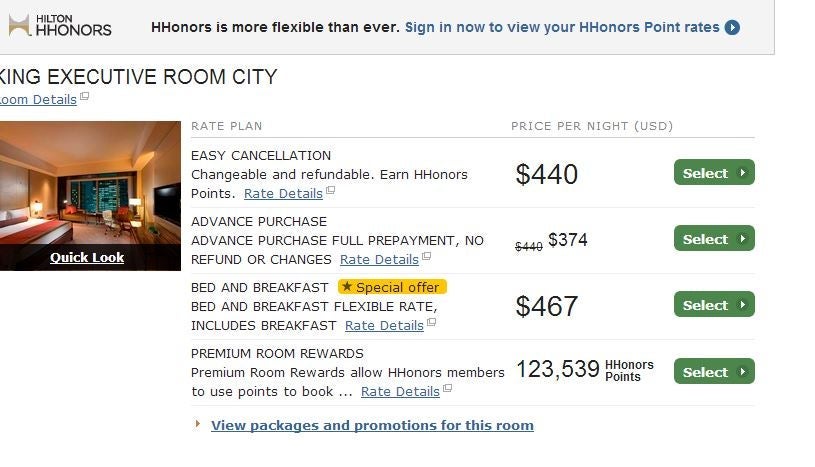815x467 pixels.
Task: Expand View packages and promotions arrow
Action: pyautogui.click(x=198, y=425)
